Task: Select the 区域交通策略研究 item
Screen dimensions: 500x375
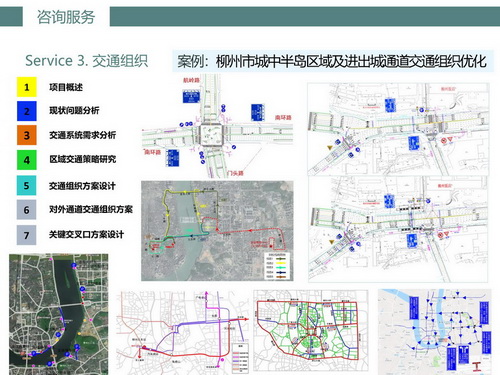Action: 82,159
